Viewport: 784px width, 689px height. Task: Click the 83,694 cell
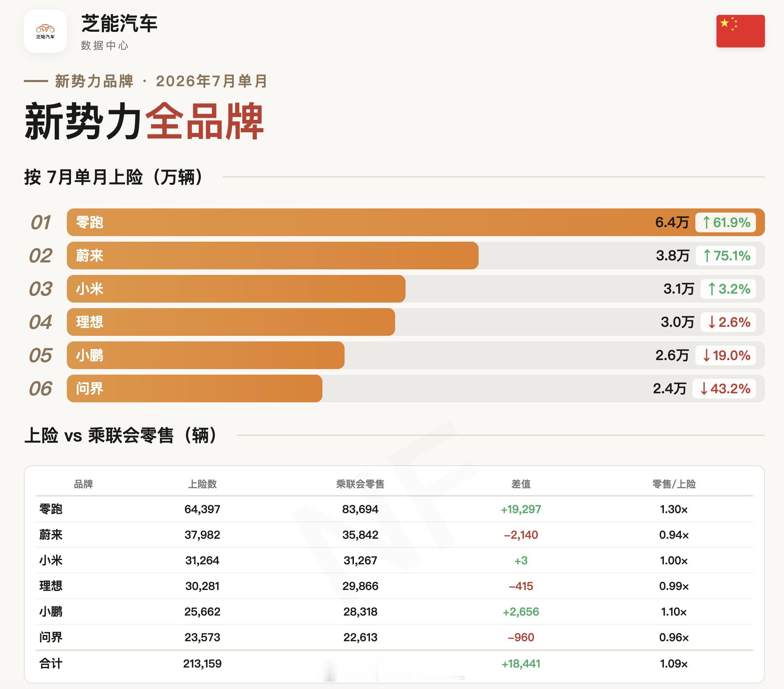tap(360, 509)
